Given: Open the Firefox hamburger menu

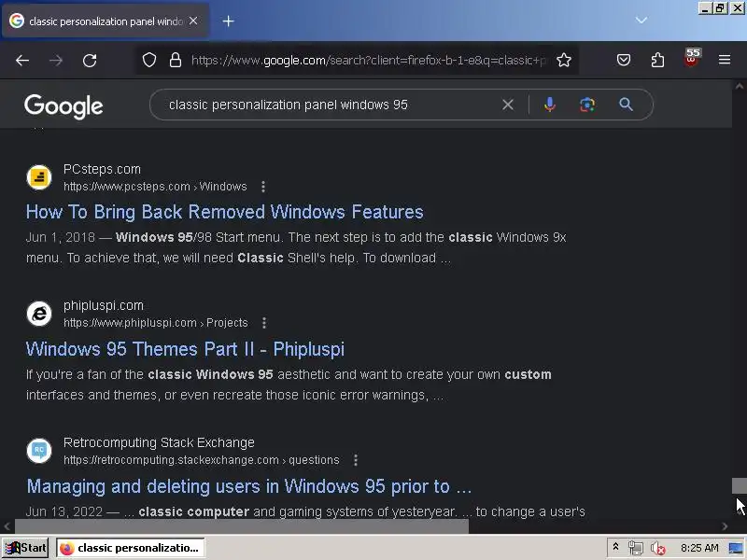Looking at the screenshot, I should (725, 60).
